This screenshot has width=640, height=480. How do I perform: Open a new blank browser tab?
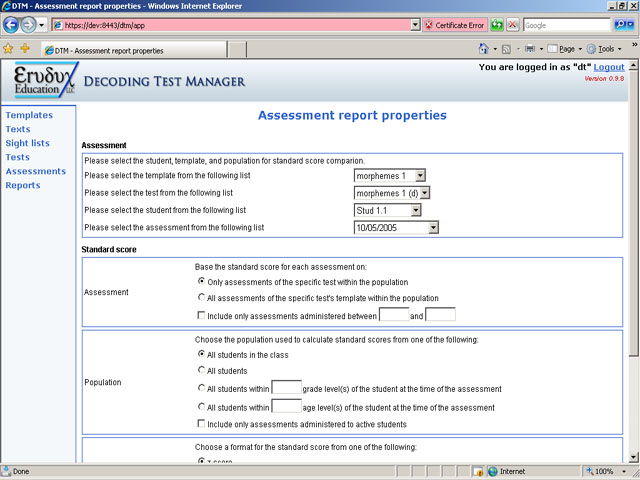(237, 50)
